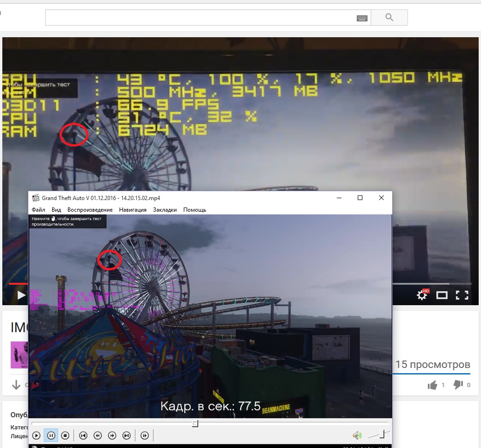Mute audio with speaker icon in media player
The width and height of the screenshot is (481, 448).
click(357, 435)
